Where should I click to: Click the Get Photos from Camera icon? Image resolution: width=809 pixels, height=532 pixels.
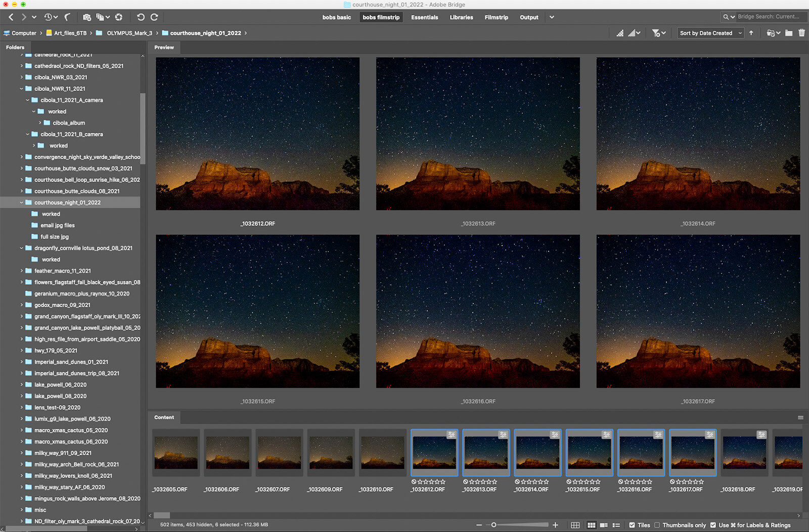click(x=87, y=17)
